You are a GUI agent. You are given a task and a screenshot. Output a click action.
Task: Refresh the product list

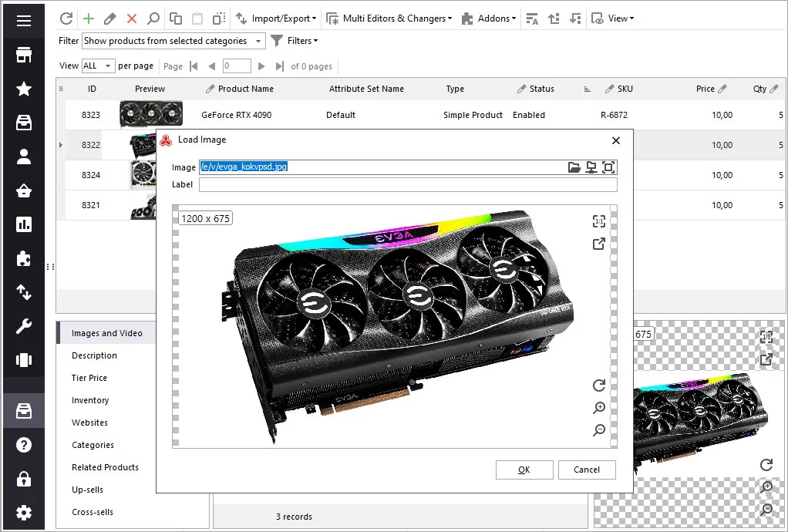tap(66, 19)
